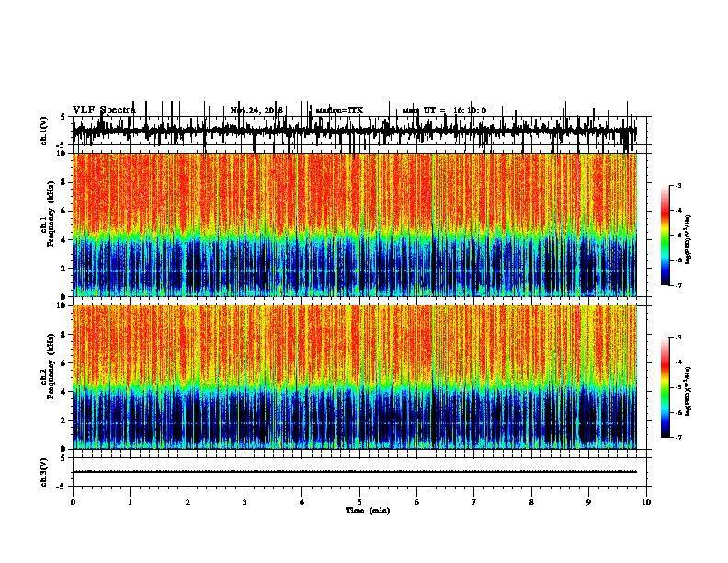The height and width of the screenshot is (563, 728).
Task: Click the "10" frequency tick of ch.1 spectrogram
Action: [x=62, y=154]
